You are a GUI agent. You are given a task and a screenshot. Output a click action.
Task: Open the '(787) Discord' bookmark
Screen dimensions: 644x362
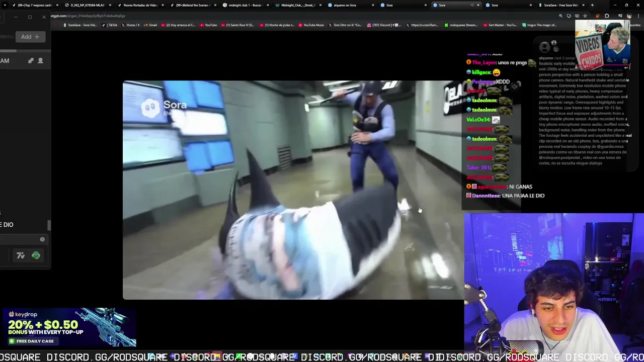coord(384,25)
